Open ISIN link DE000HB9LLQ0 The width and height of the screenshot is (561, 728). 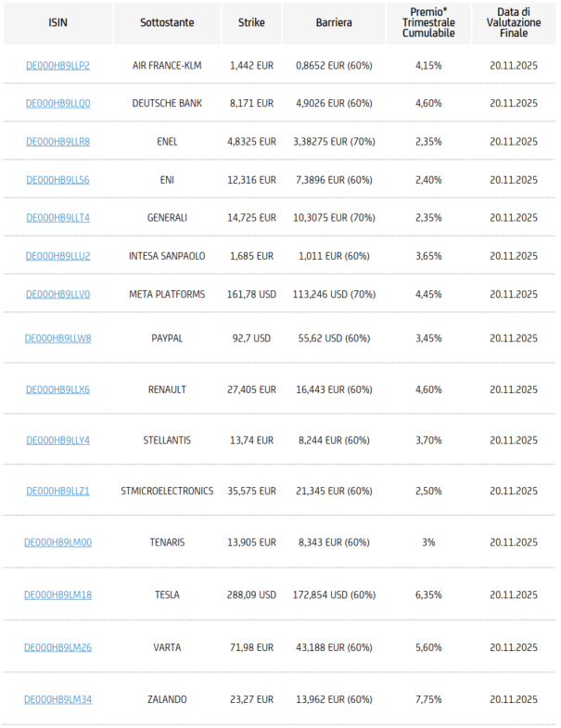(x=58, y=103)
